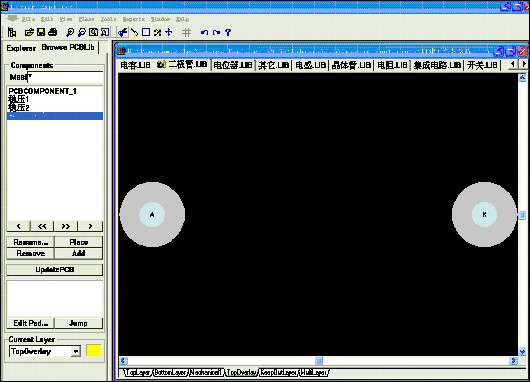Pick the rectangle placement tool icon
Screen dimensions: 530x382
(x=146, y=32)
